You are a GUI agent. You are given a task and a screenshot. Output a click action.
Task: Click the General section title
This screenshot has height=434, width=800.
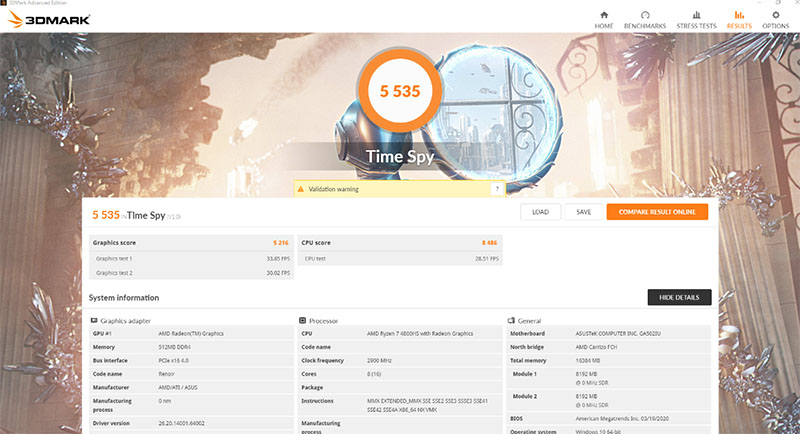point(529,321)
